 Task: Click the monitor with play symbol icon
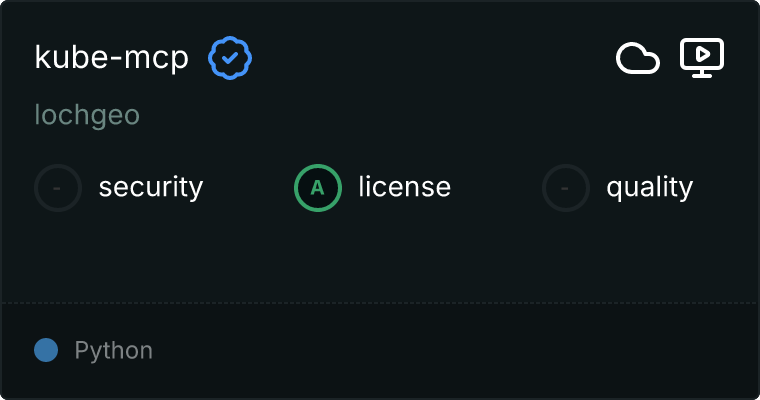click(701, 58)
